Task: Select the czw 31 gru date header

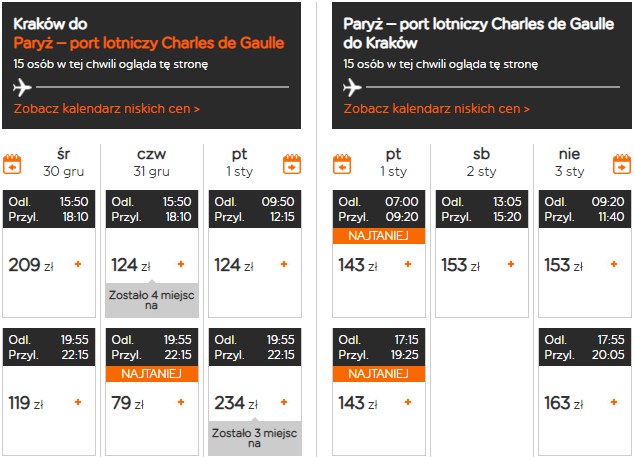Action: (x=151, y=162)
